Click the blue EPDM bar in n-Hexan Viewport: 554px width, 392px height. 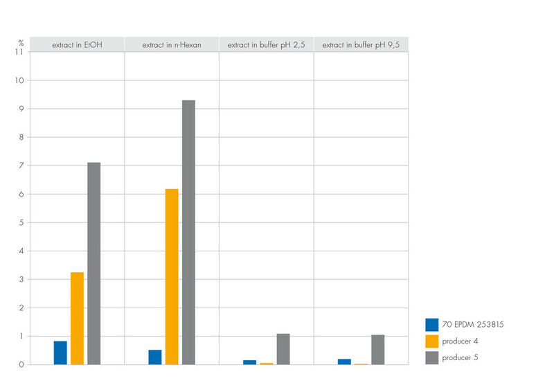(x=154, y=357)
